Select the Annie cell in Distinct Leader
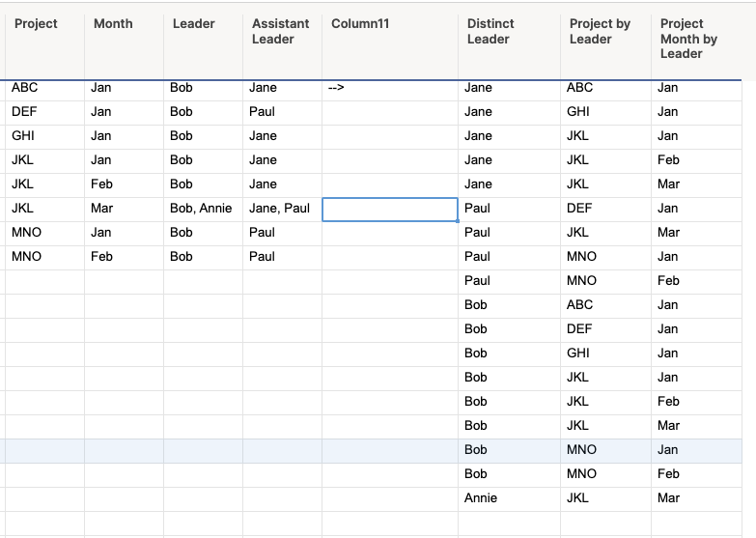Viewport: 756px width, 538px height. (x=481, y=498)
